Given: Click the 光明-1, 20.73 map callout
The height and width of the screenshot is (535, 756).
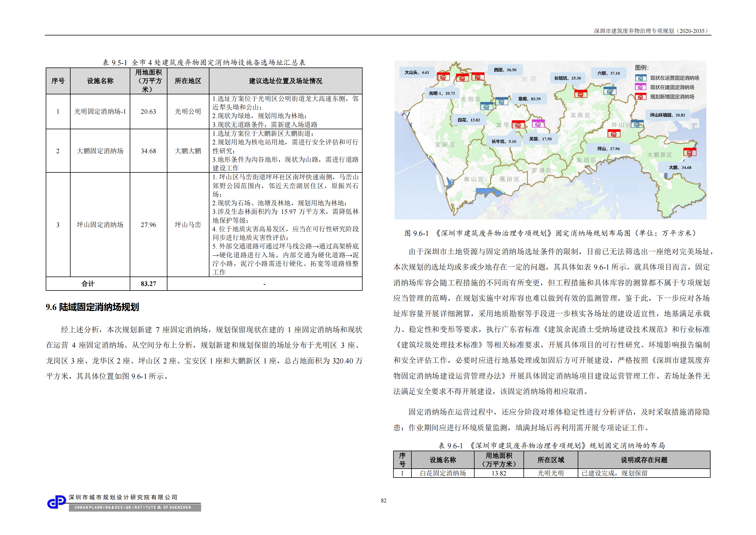Looking at the screenshot, I should [x=442, y=93].
